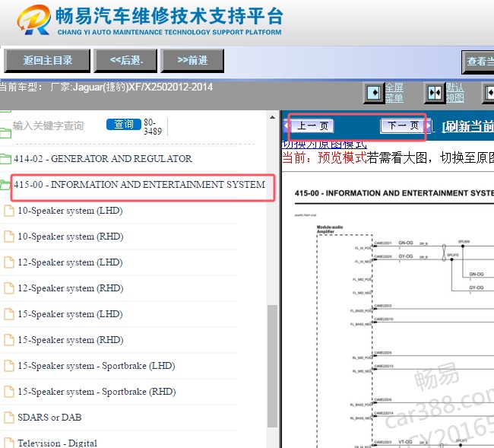Click open folder icon beside 415-00
Screen dimensions: 494x448
5,185
